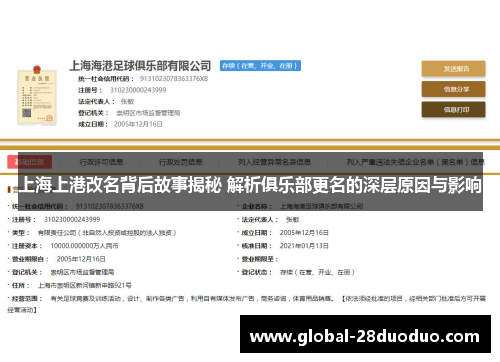The height and width of the screenshot is (362, 500).
Task: Click the 企业名称 value in details table
Action: [x=321, y=206]
